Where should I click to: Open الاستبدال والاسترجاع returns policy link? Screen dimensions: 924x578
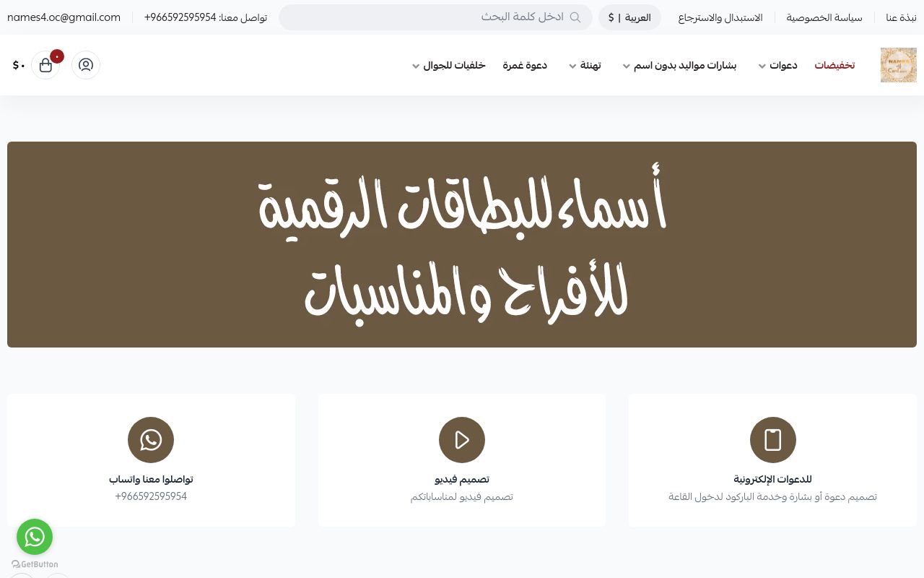tap(720, 17)
